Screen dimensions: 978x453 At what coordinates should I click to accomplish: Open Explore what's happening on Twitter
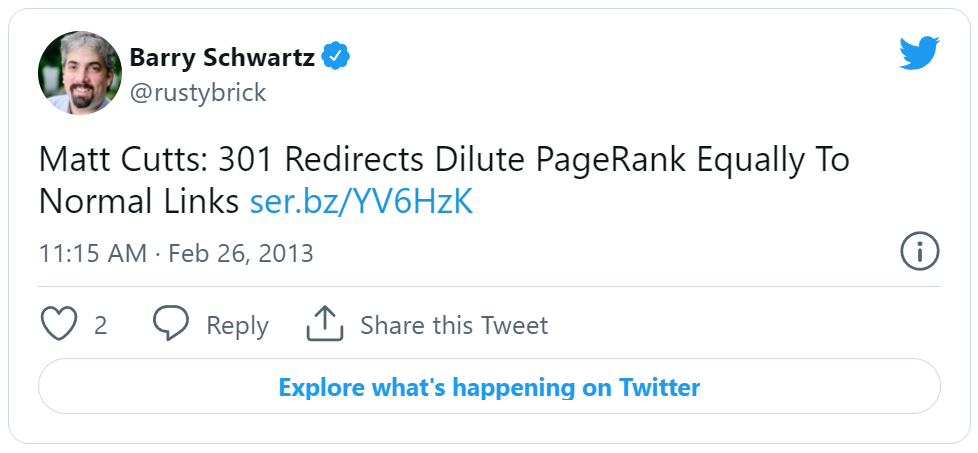click(489, 386)
